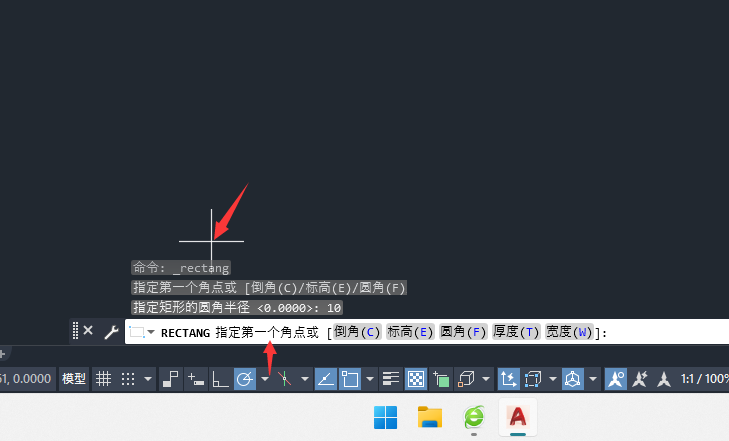The height and width of the screenshot is (441, 729).
Task: Expand object snap settings dropdown
Action: pyautogui.click(x=370, y=379)
